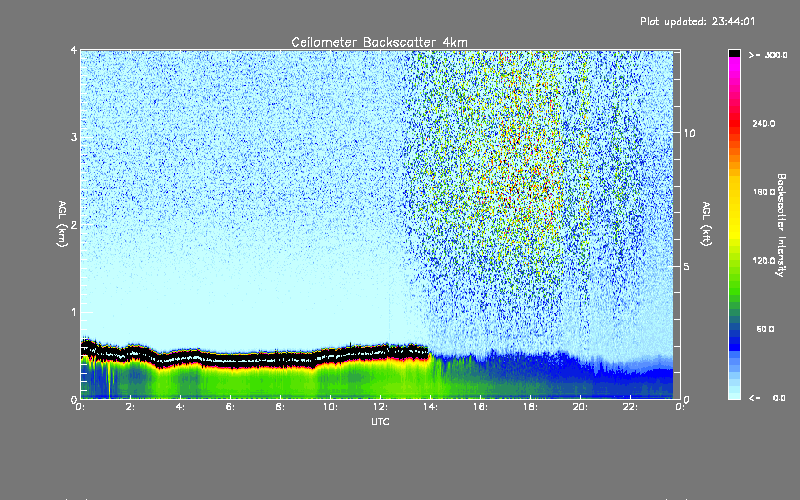Click the "4" tick on the km axis
Image resolution: width=800 pixels, height=500 pixels.
coord(74,51)
